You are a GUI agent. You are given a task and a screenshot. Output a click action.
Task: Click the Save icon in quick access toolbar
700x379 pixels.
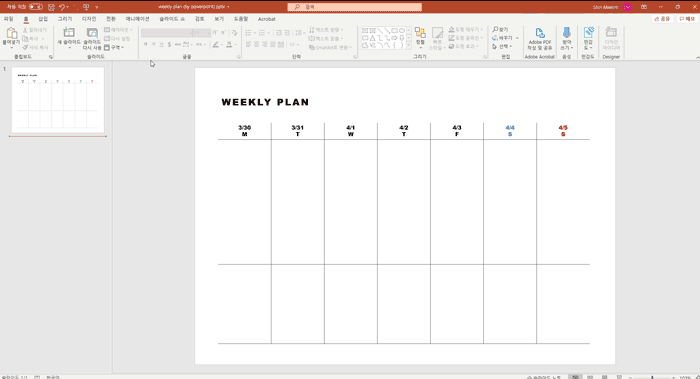[x=51, y=7]
